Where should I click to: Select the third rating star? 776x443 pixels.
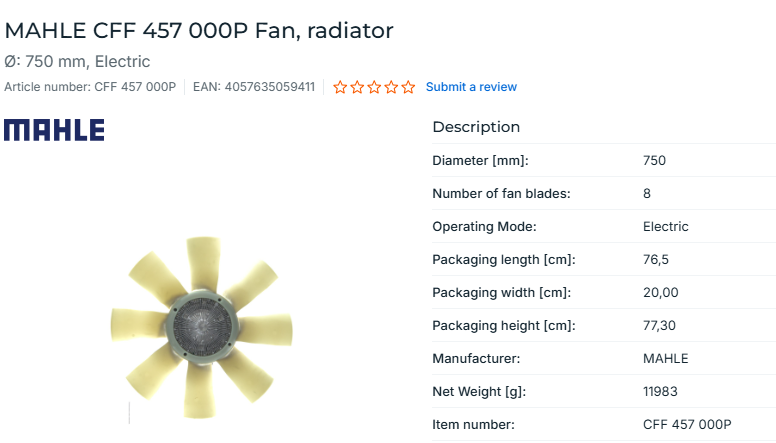pos(374,87)
